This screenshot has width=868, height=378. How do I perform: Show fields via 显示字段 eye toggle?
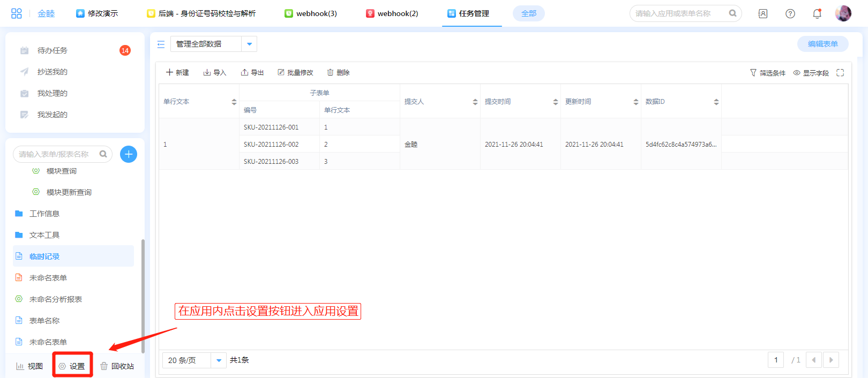(811, 73)
